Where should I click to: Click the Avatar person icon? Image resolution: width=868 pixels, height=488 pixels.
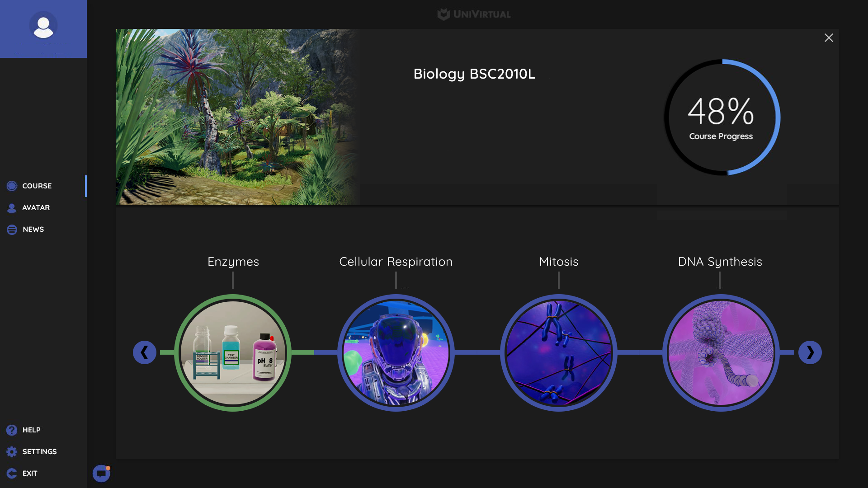12,208
